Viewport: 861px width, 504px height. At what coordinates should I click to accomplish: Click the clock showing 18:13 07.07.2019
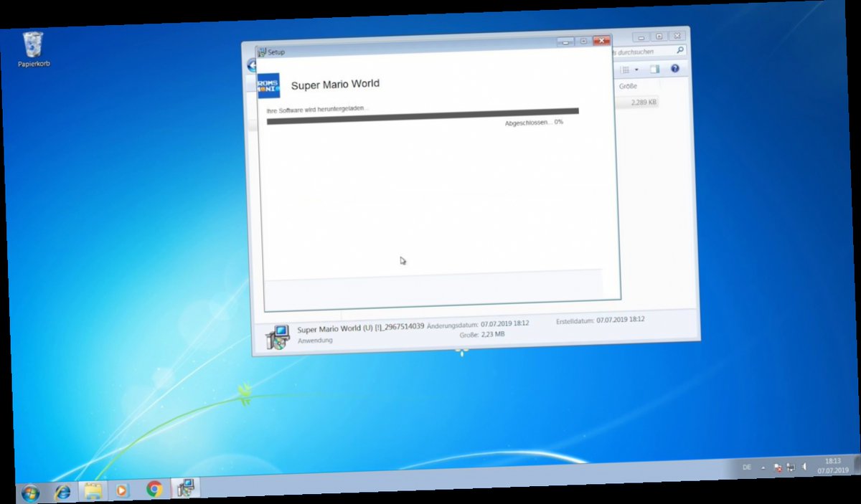click(832, 465)
